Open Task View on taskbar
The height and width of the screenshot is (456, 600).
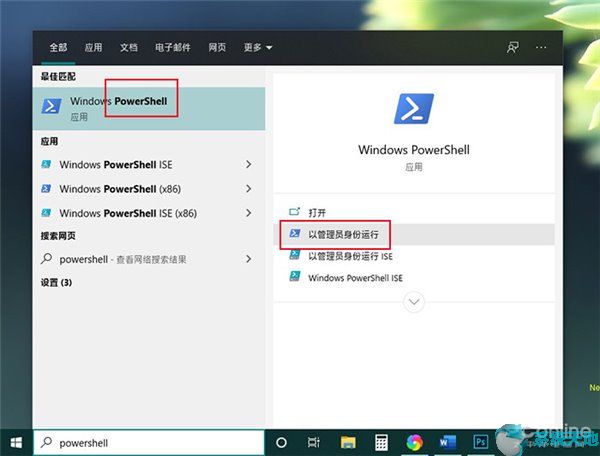point(314,443)
